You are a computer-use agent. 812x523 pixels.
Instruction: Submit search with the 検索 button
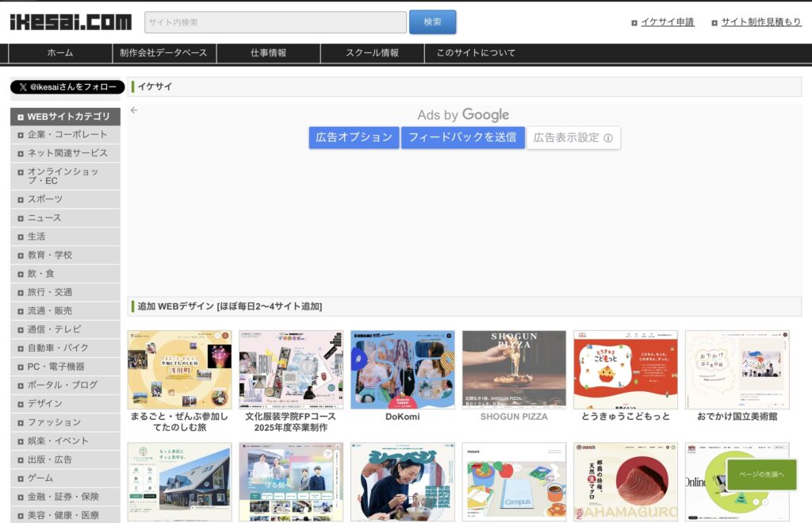coord(432,22)
